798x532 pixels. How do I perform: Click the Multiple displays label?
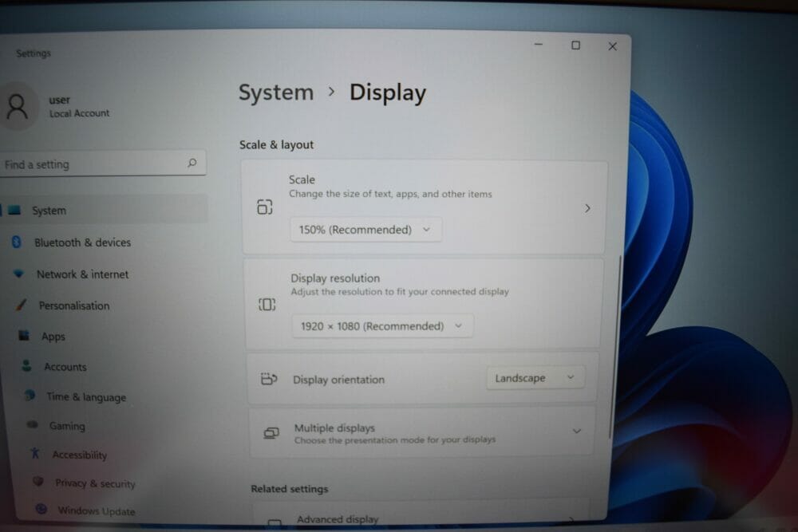pos(335,428)
